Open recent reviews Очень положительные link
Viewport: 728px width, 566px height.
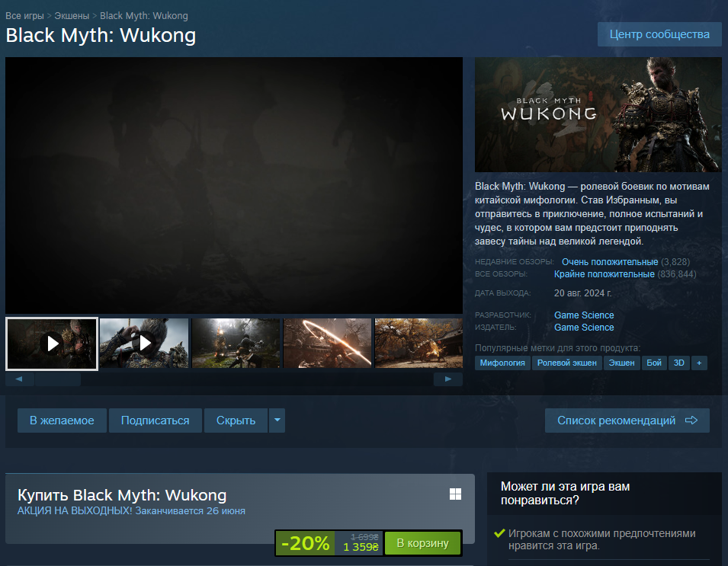(610, 261)
